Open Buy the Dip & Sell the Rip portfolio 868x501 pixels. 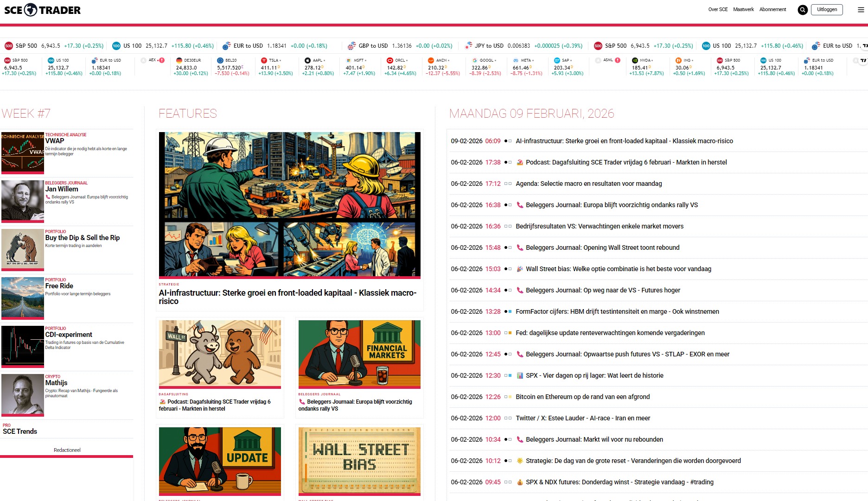[83, 238]
